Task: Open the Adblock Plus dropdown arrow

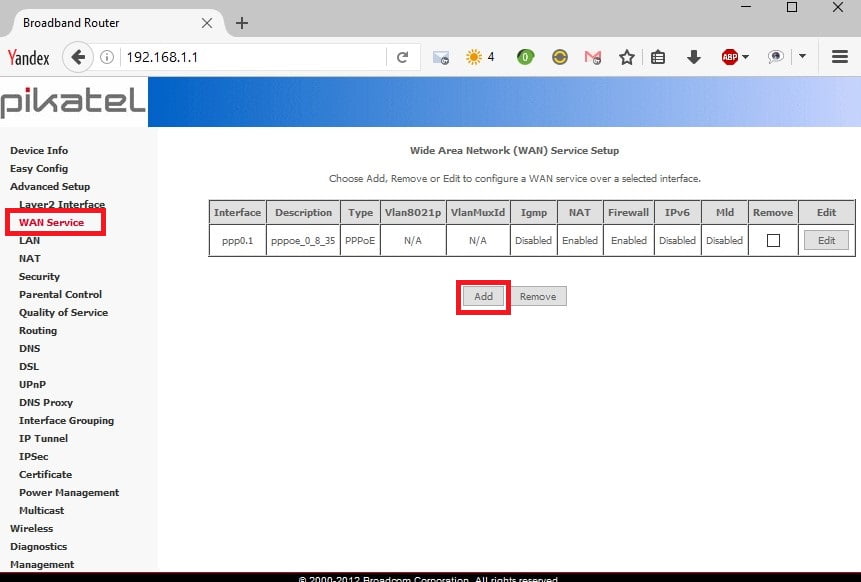Action: tap(746, 57)
